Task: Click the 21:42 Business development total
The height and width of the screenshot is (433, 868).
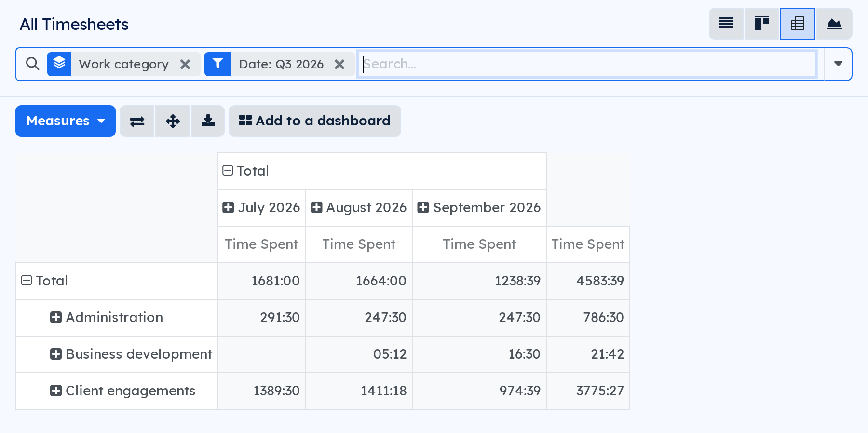Action: pos(588,354)
